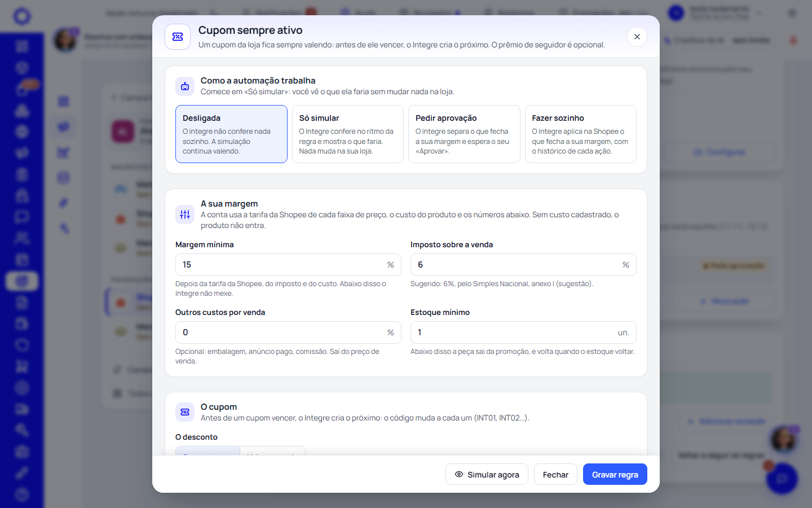Click the Outros custos por venda input
Viewport: 812px width, 508px height.
[x=288, y=332]
